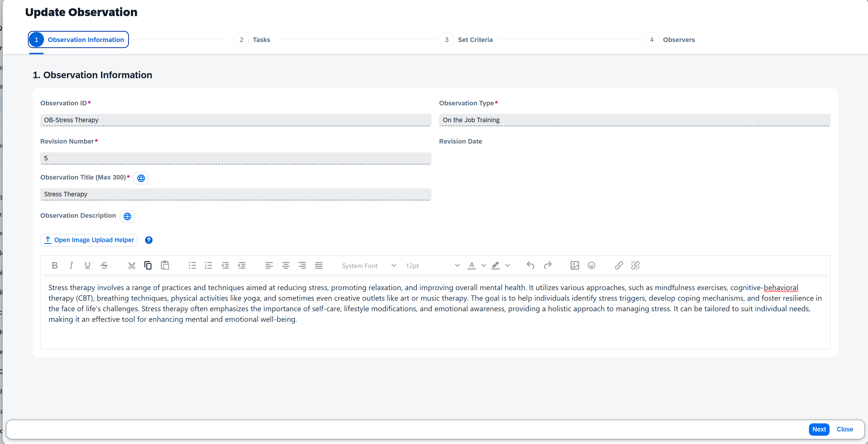Open the text color dropdown arrow
This screenshot has height=444, width=868.
484,266
